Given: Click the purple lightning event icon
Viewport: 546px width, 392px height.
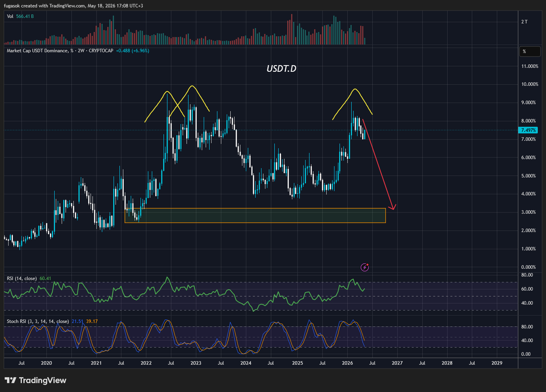Looking at the screenshot, I should point(365,267).
